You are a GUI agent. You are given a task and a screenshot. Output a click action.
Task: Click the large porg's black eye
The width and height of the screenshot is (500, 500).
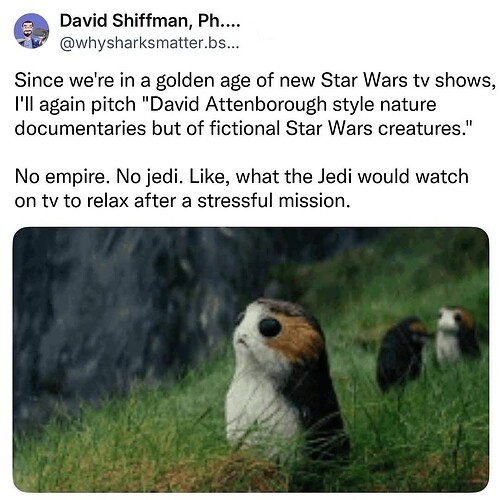pos(270,327)
